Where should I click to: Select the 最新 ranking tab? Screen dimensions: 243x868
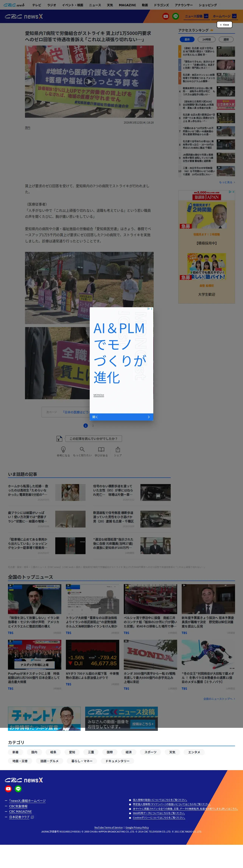187,39
